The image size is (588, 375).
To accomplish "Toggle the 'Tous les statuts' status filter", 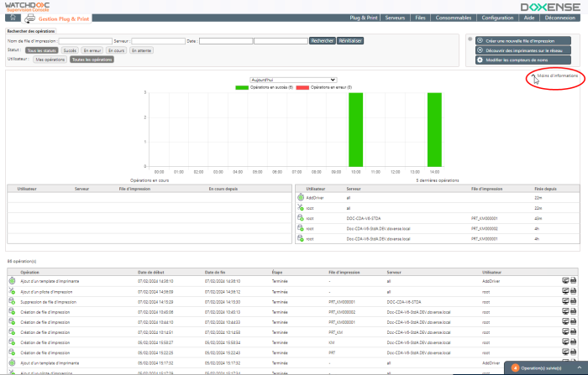I will (40, 50).
